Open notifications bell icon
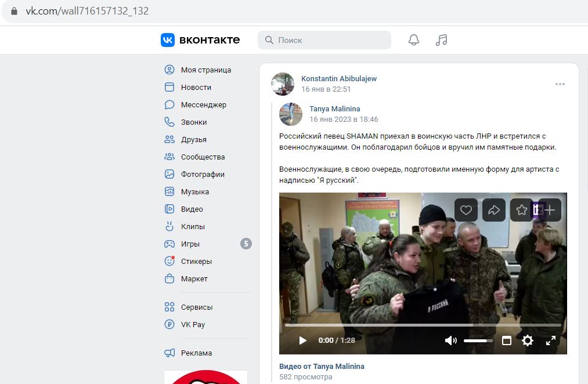 coord(414,39)
